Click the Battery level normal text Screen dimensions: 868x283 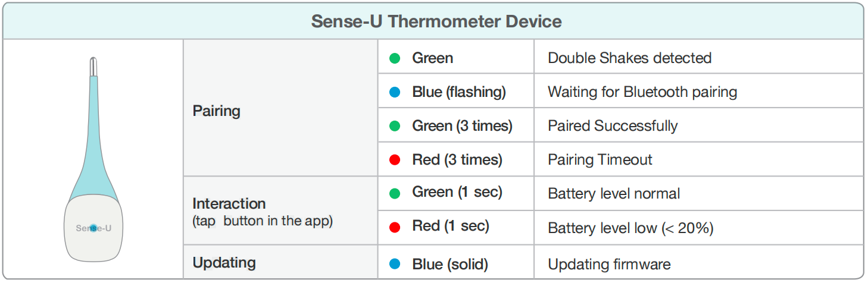[x=614, y=194]
